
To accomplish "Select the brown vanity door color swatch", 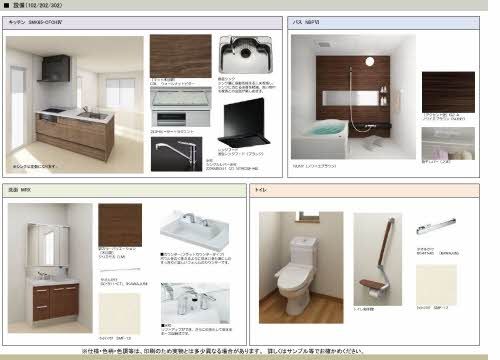I will [x=120, y=225].
